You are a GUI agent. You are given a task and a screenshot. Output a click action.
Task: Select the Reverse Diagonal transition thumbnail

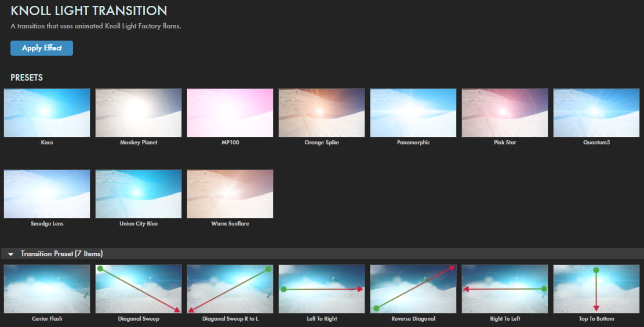[413, 289]
